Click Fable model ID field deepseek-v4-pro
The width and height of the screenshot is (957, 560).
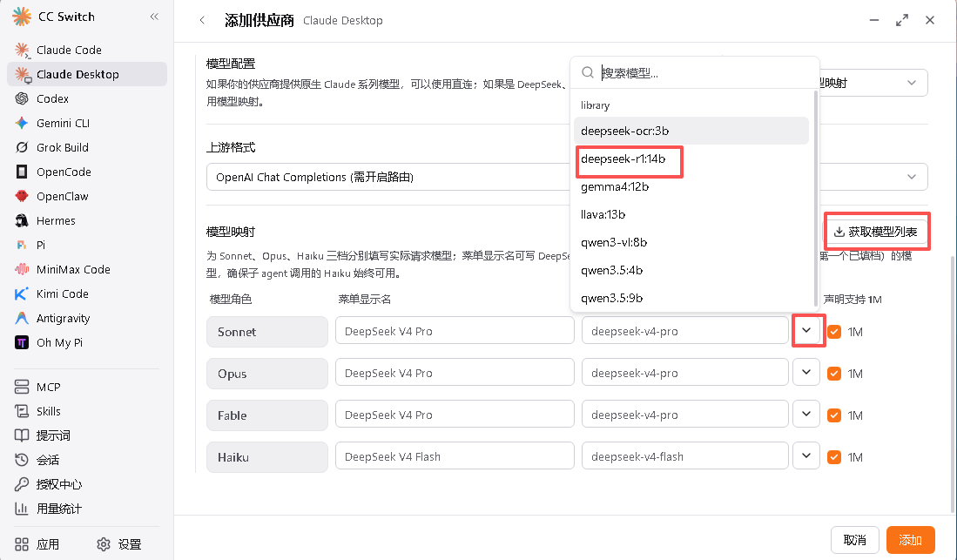tap(684, 414)
